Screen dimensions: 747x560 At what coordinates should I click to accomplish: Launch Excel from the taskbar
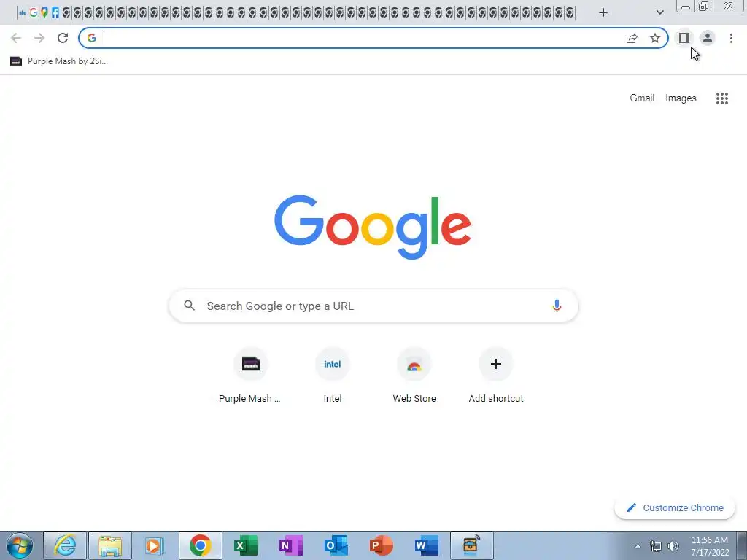(x=245, y=545)
